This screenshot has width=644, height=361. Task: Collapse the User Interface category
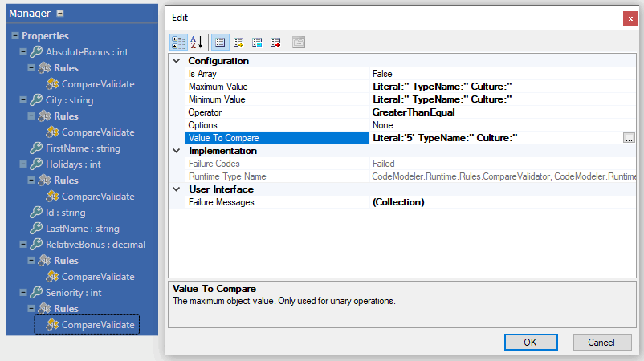coord(177,189)
